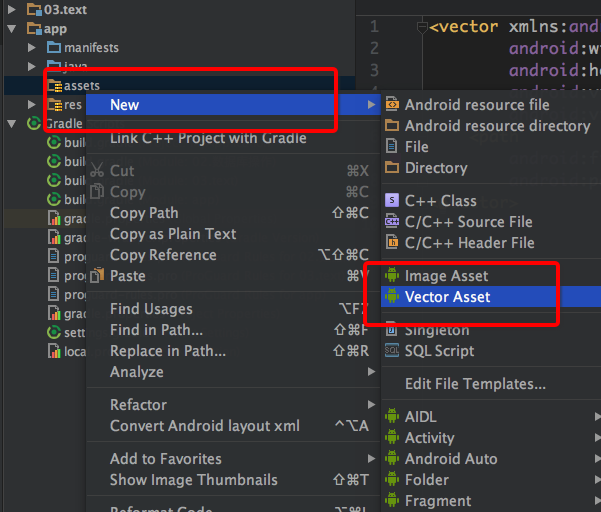This screenshot has height=512, width=601.
Task: Click the C/C++ Source File icon
Action: point(392,222)
